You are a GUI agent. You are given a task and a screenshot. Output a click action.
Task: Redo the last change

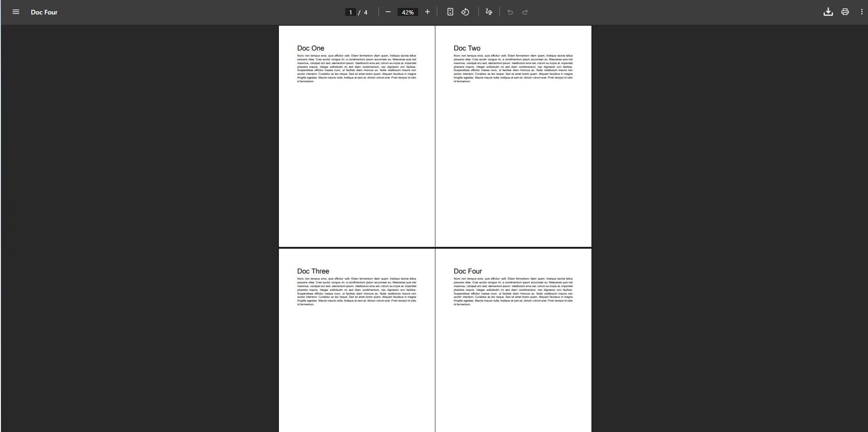[x=525, y=12]
